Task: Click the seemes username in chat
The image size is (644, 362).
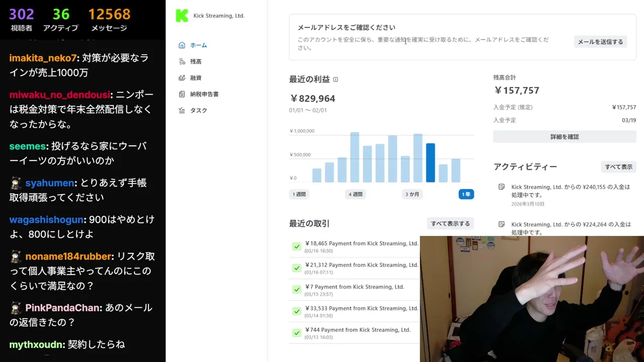Action: (28, 146)
